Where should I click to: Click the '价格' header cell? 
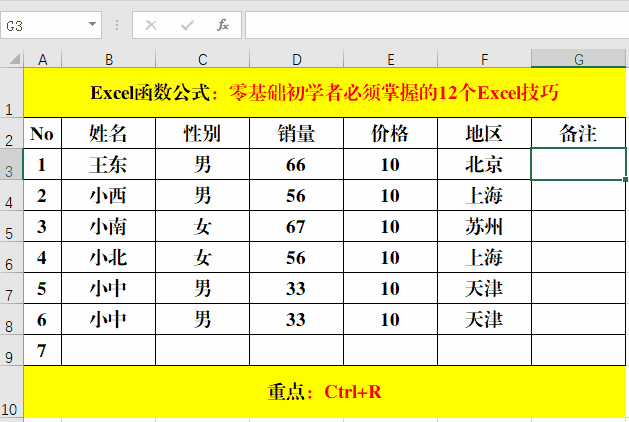click(390, 133)
